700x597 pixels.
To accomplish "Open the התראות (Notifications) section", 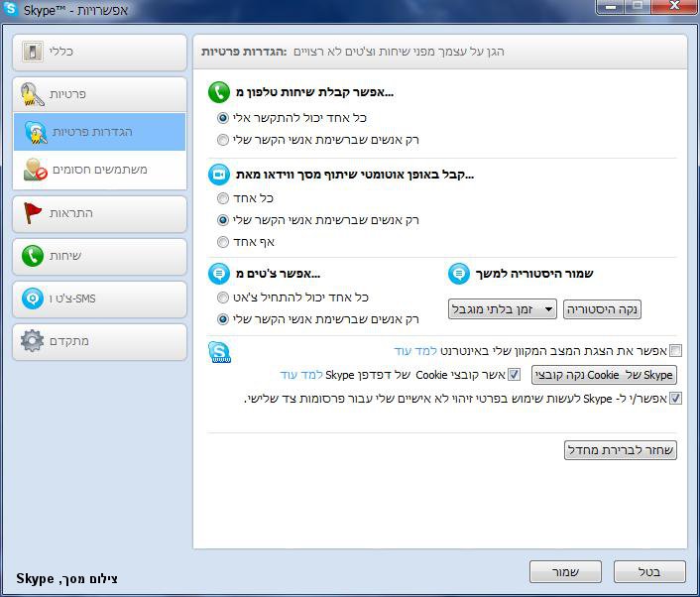I will (99, 213).
